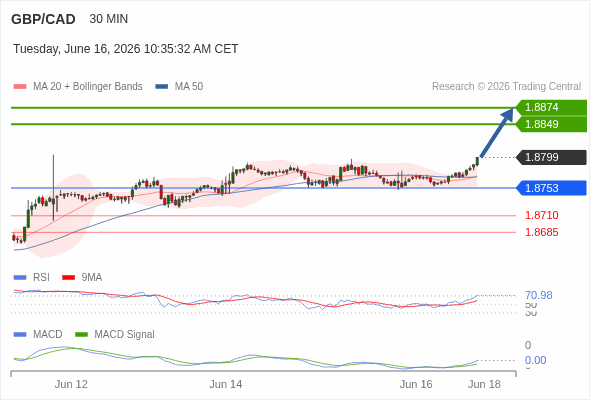Select the 30 MIN timeframe label
The image size is (590, 400).
pyautogui.click(x=109, y=19)
